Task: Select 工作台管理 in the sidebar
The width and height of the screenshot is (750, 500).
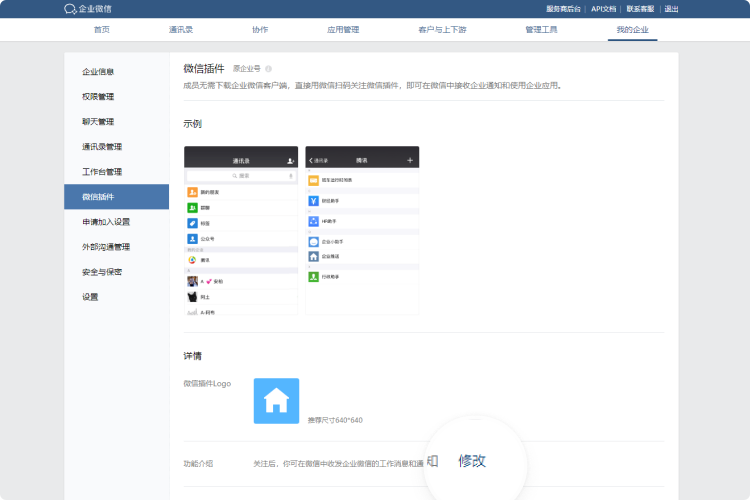Action: point(102,172)
